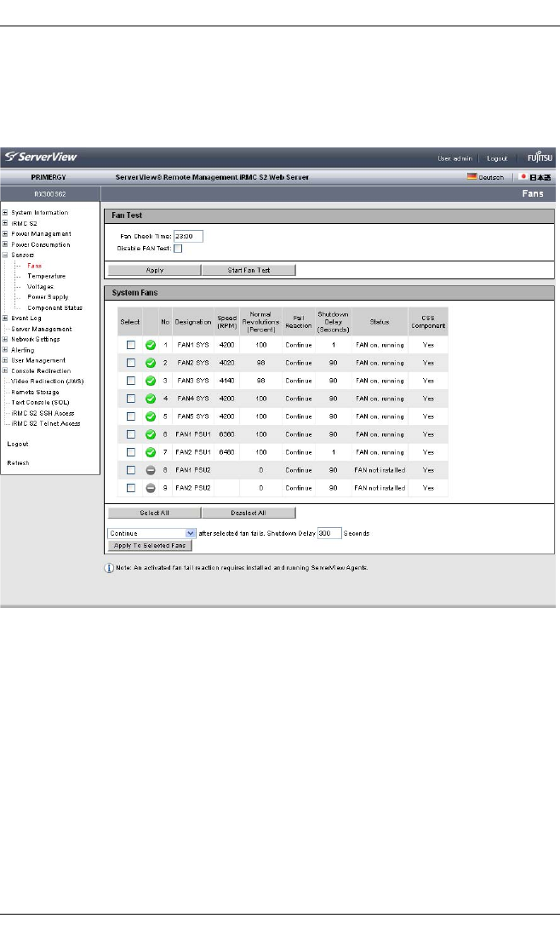This screenshot has height=941, width=560.
Task: Select the FAN1 PSU2 checkbox
Action: point(131,470)
